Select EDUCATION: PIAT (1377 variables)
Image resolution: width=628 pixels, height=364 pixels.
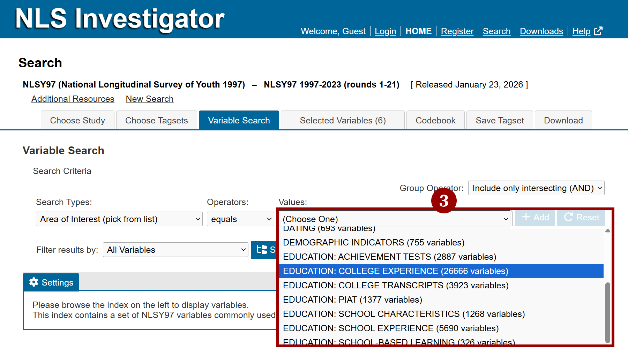pos(441,299)
